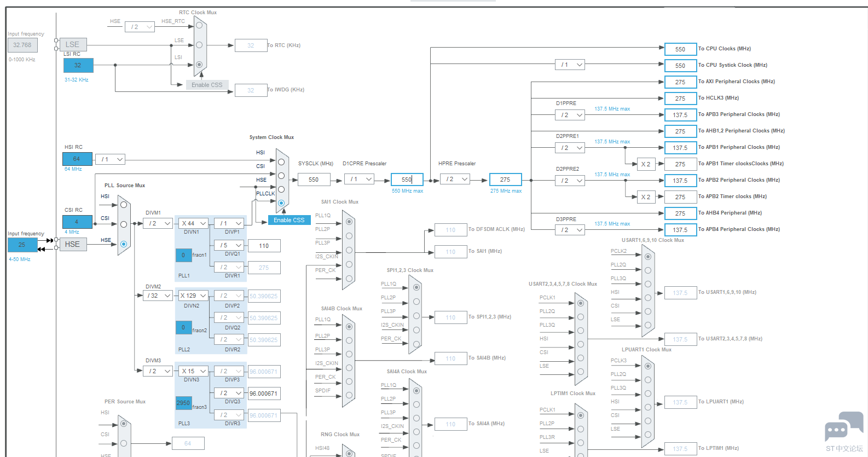Screen dimensions: 868x457
Task: Click the LSE oscillator block
Action: click(x=73, y=44)
